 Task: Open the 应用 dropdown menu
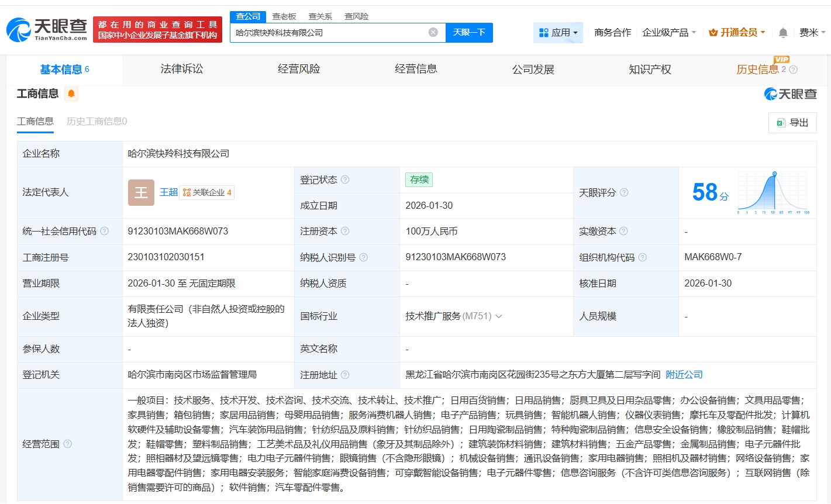[x=558, y=33]
